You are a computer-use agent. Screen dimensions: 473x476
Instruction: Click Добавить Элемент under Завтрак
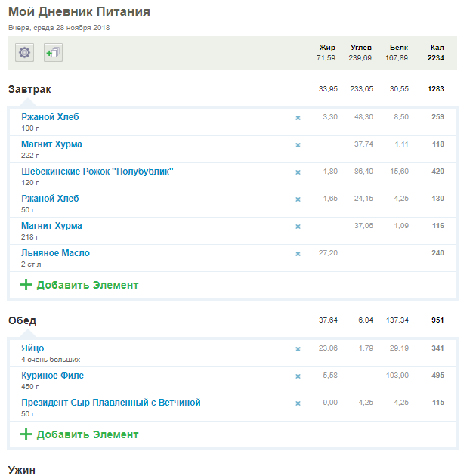tap(79, 285)
